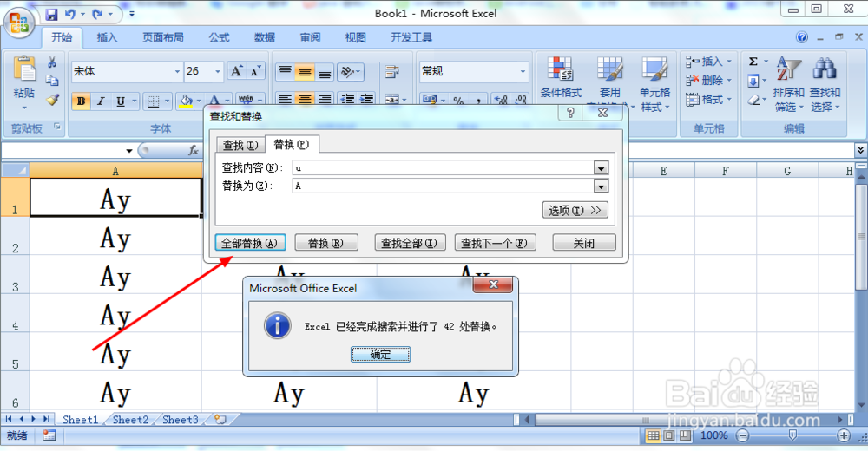Select bottom vertical alignment
The height and width of the screenshot is (451, 868).
tap(325, 71)
